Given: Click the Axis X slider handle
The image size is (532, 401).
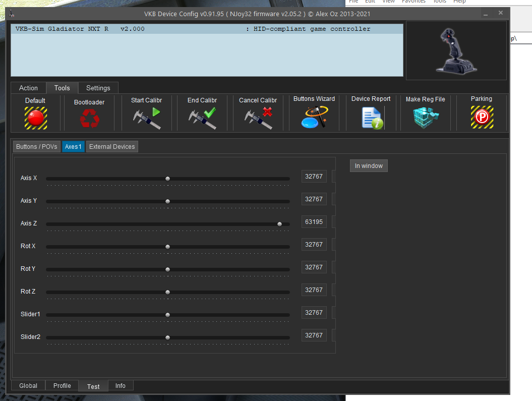Looking at the screenshot, I should click(x=167, y=179).
